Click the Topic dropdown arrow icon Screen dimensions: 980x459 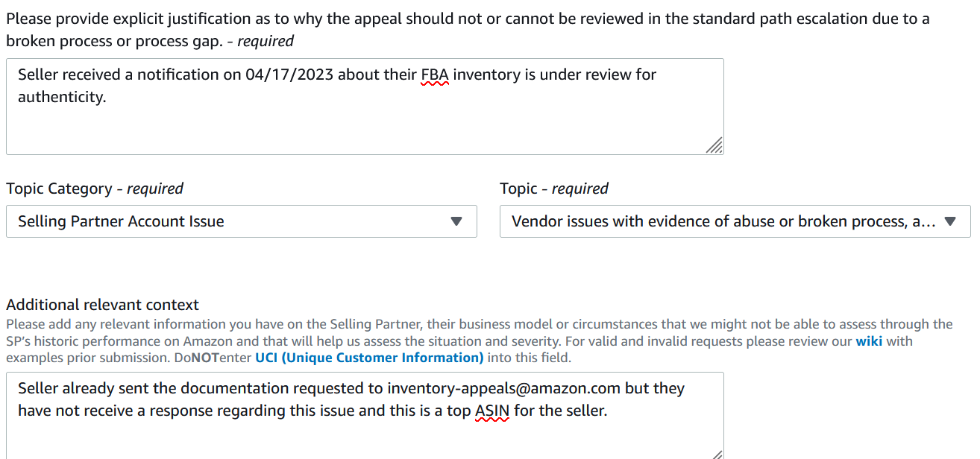pos(950,221)
